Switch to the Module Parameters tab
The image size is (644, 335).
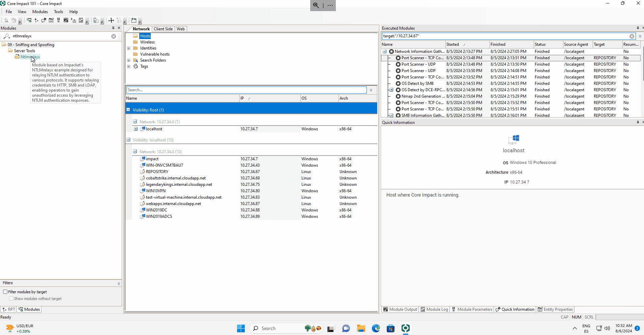(472, 309)
